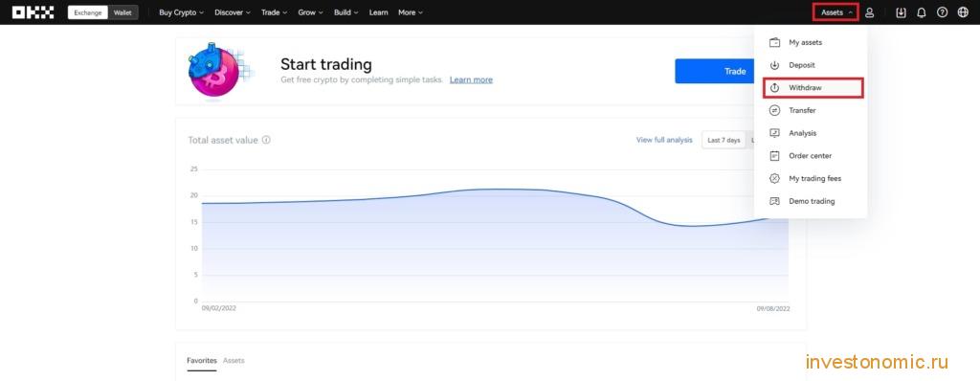Image resolution: width=980 pixels, height=381 pixels.
Task: Click the Total asset value info icon
Action: [266, 140]
